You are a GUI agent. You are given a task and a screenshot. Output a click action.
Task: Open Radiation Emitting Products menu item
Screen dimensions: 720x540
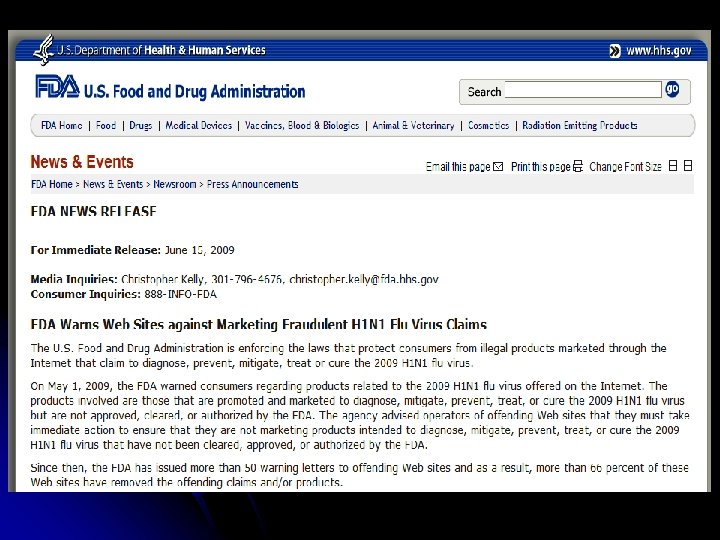[x=579, y=125]
